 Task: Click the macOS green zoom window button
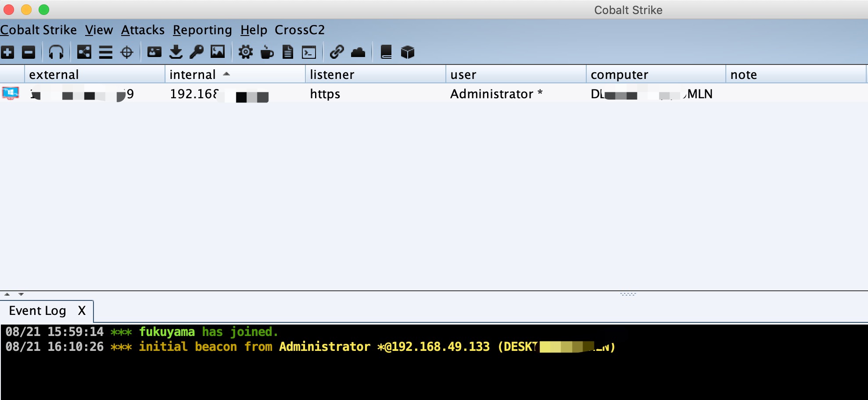[44, 10]
